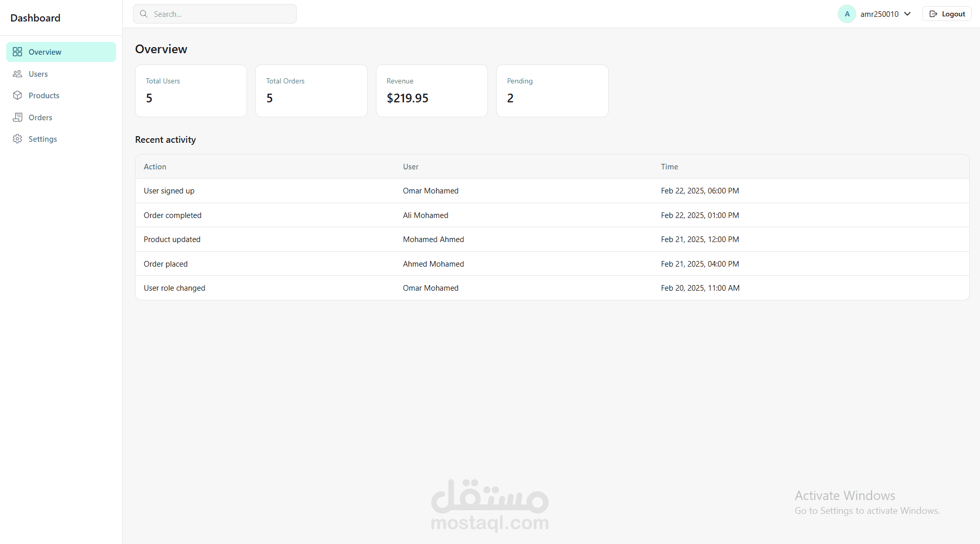Click the User column header

click(411, 166)
